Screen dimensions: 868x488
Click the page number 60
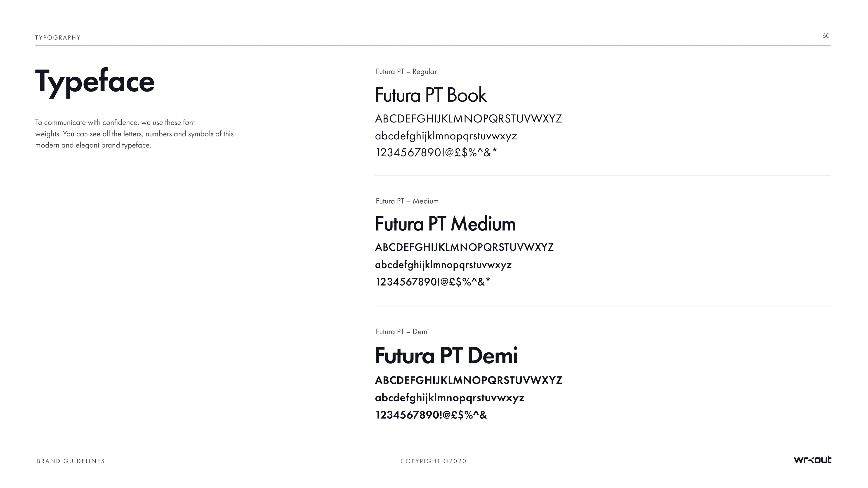[x=826, y=36]
